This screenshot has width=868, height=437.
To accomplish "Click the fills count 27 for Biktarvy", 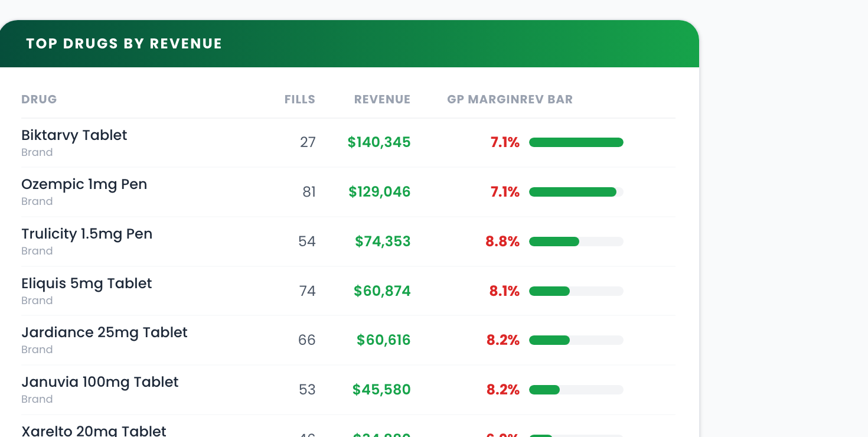I will coord(308,142).
